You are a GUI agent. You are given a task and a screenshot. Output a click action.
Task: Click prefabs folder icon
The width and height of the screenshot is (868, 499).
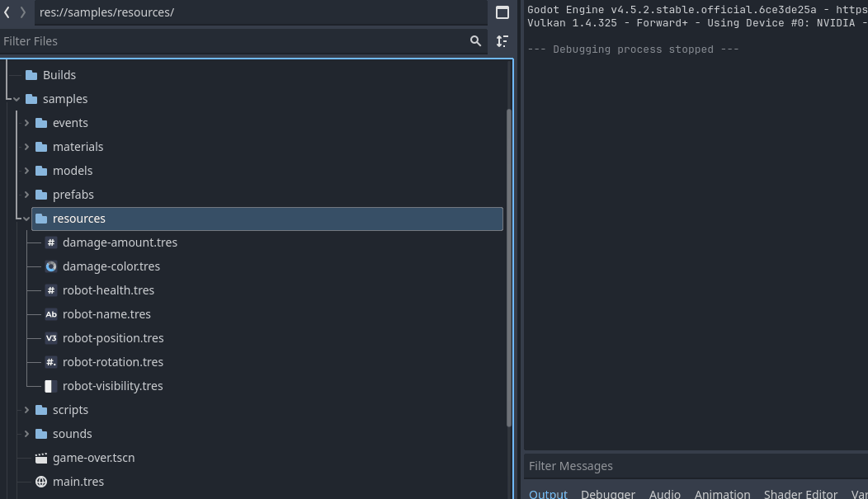41,195
